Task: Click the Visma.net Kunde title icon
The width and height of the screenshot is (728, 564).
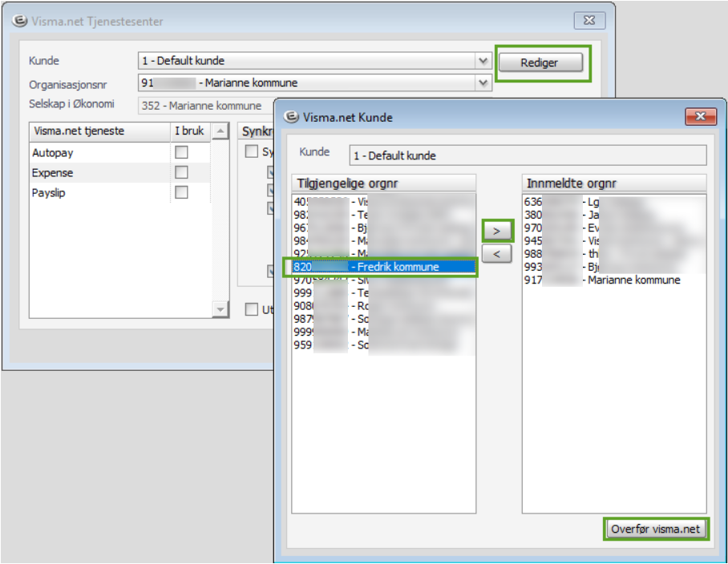Action: (x=291, y=117)
